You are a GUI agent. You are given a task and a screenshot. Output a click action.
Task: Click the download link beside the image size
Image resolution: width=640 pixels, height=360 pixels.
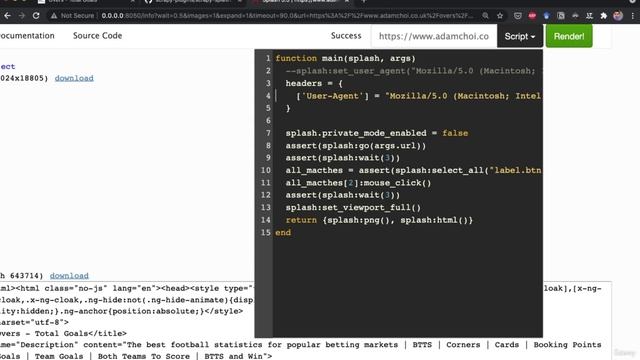[74, 78]
